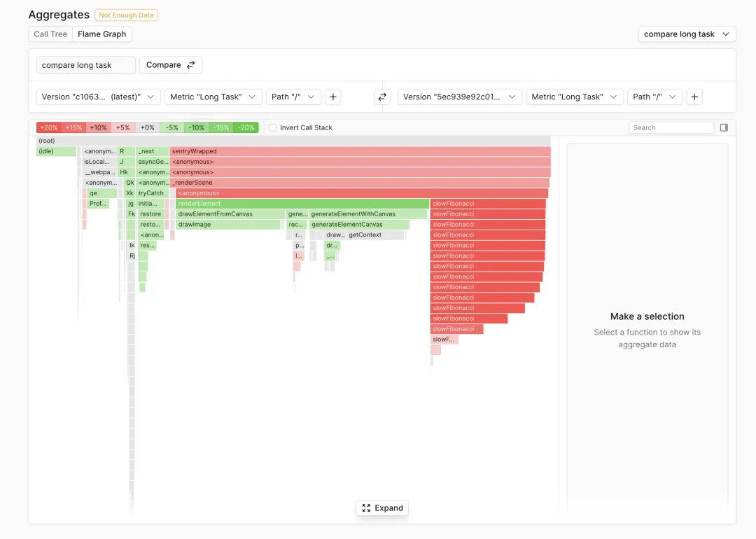Image resolution: width=756 pixels, height=539 pixels.
Task: Select the drawImage frame
Action: pos(228,225)
